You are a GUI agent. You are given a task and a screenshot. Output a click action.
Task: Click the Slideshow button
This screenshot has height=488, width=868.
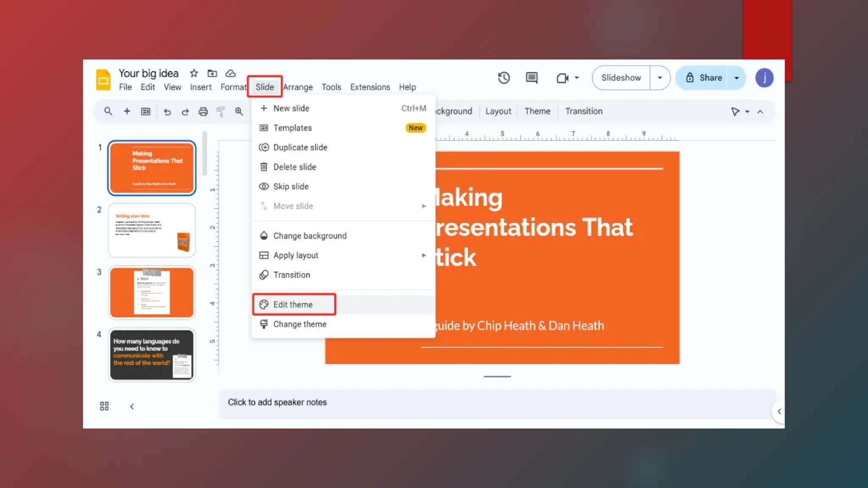621,78
